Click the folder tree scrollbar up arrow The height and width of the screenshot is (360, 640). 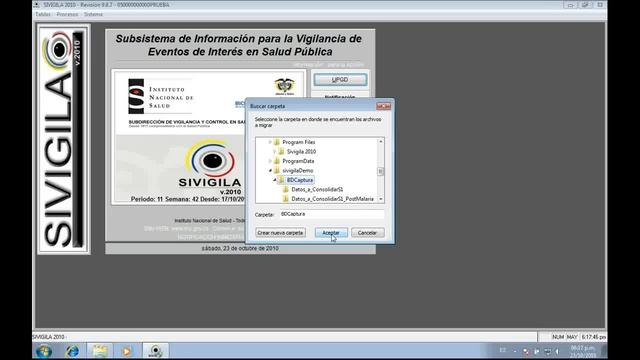[x=380, y=141]
